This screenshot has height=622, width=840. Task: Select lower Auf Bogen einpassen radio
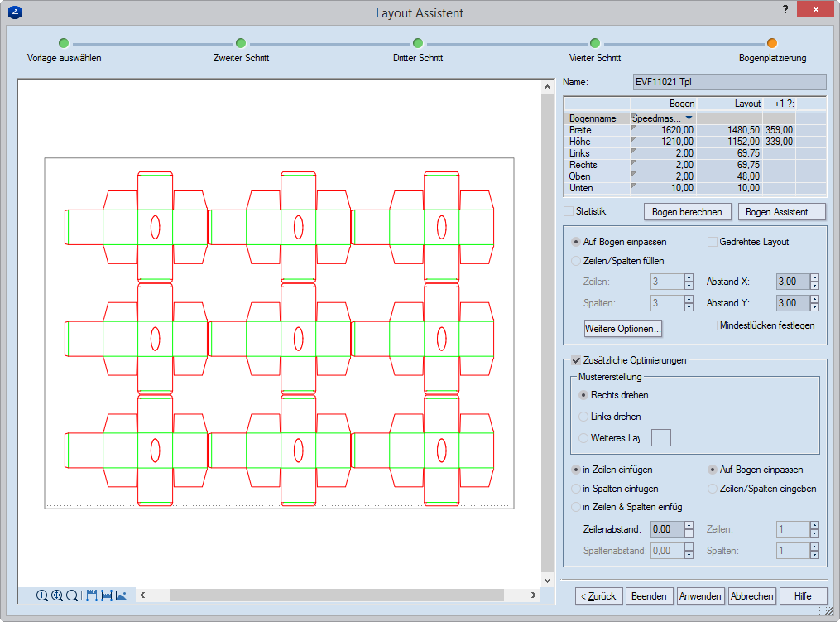[712, 469]
